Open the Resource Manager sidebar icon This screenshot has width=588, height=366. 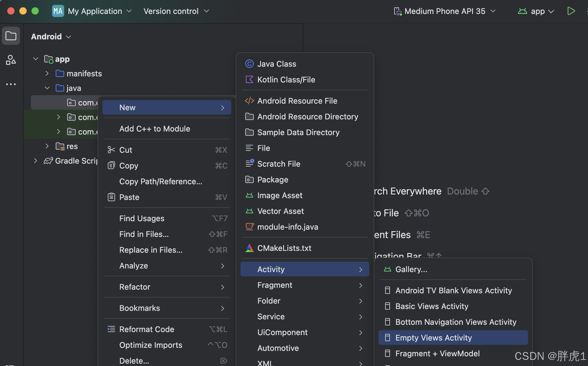(11, 60)
